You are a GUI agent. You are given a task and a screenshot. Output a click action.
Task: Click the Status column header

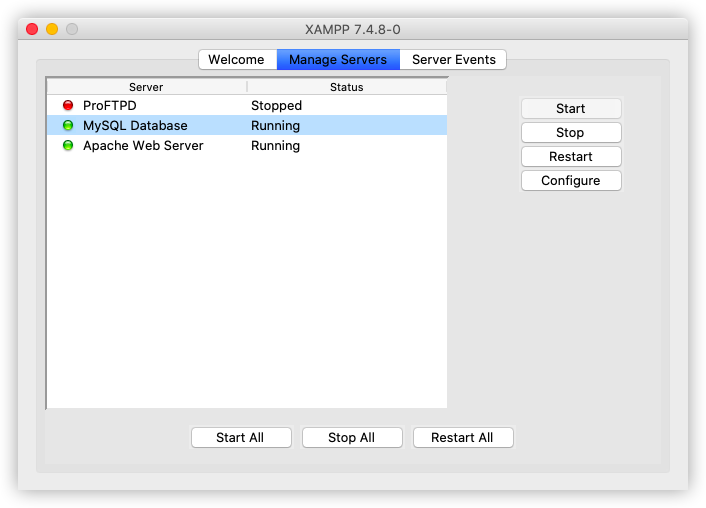347,87
